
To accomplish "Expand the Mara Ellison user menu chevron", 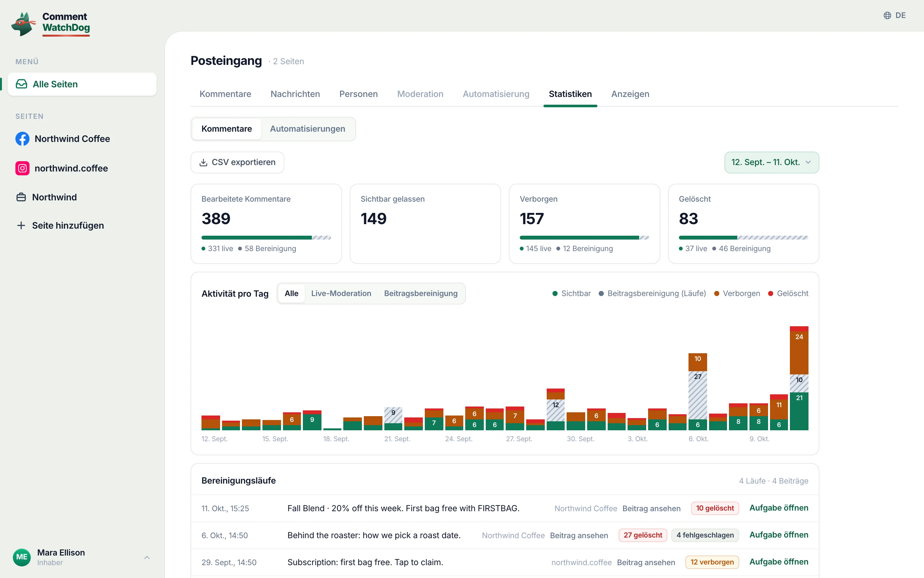I will pos(147,557).
